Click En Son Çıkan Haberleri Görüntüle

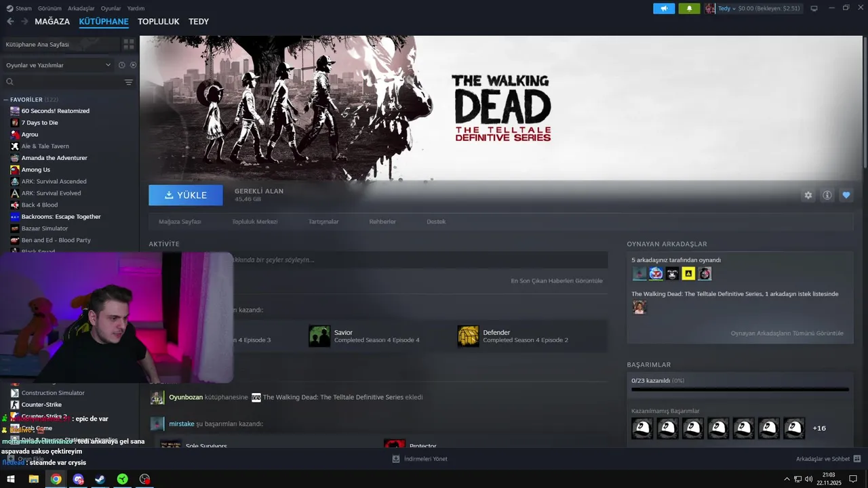[x=557, y=281]
